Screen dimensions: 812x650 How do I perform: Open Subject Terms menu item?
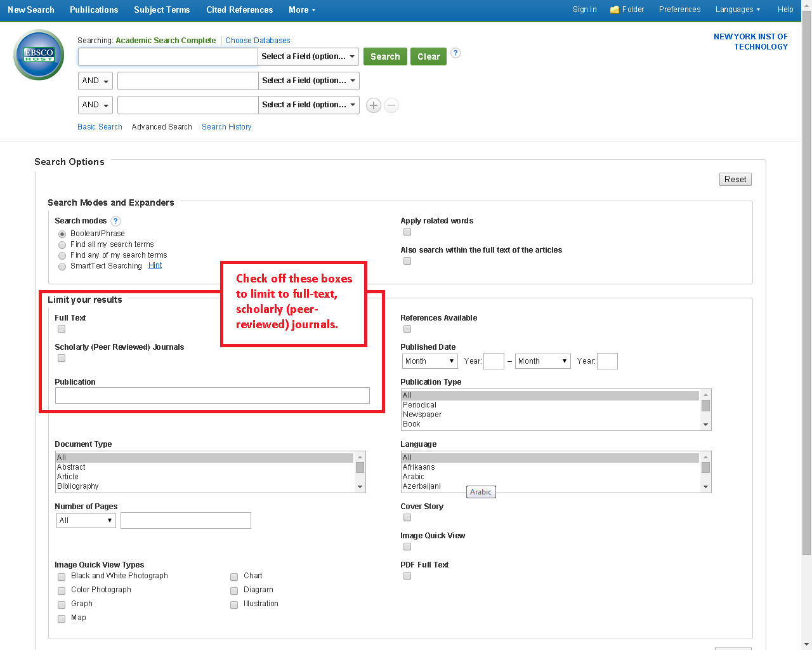point(162,10)
